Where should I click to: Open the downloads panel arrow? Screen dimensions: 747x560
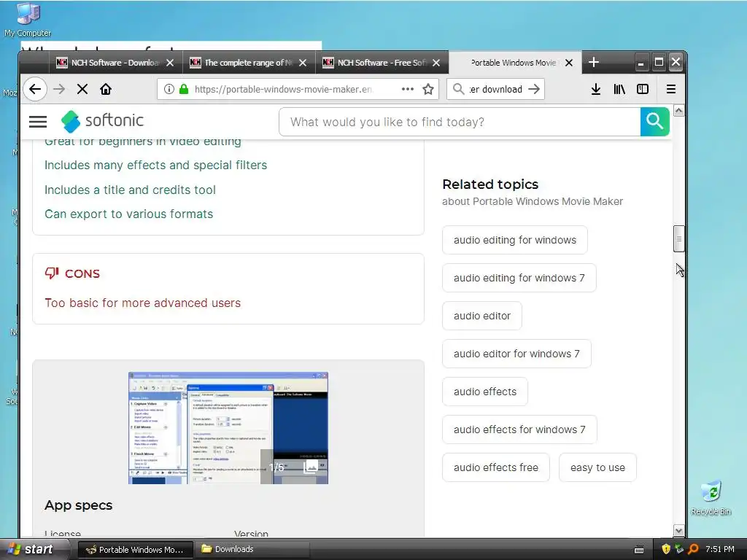(595, 89)
